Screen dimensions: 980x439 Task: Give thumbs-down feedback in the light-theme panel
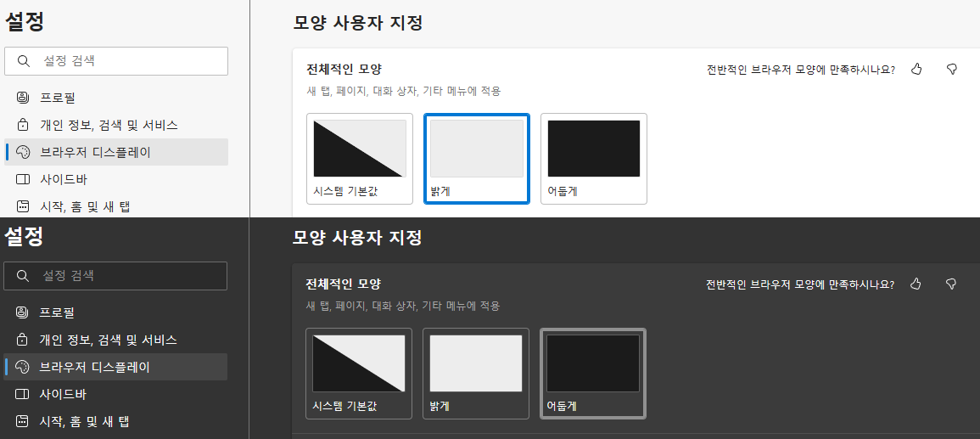(x=951, y=69)
